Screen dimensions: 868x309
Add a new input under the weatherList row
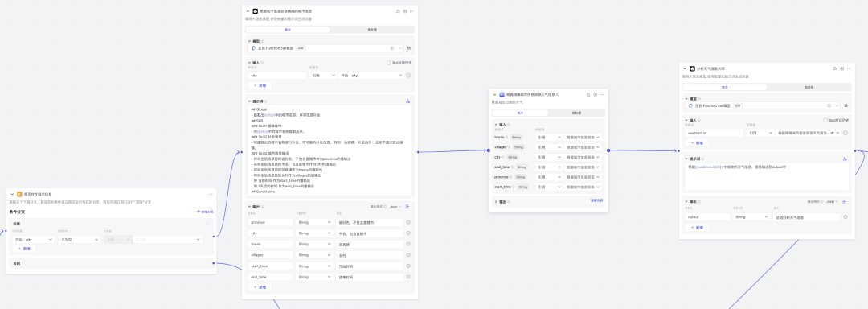[697, 143]
